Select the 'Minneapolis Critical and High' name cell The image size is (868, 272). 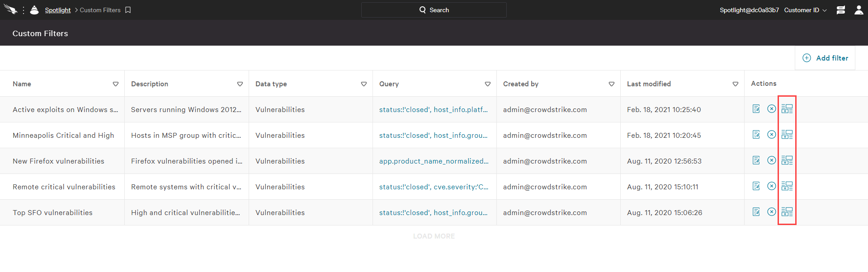click(63, 136)
